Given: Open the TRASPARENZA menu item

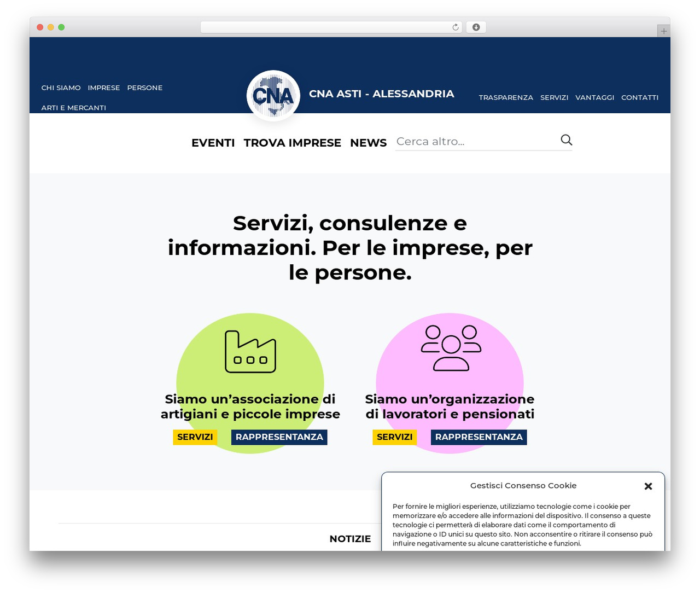Looking at the screenshot, I should (506, 97).
